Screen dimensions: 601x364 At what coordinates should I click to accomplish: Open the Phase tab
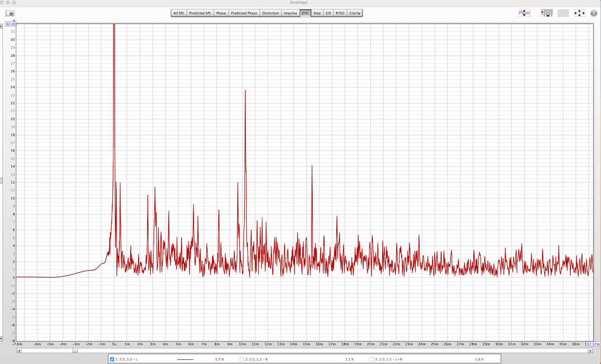(221, 13)
